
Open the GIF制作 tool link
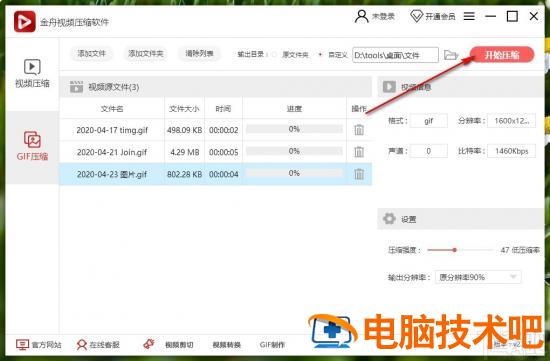point(272,345)
